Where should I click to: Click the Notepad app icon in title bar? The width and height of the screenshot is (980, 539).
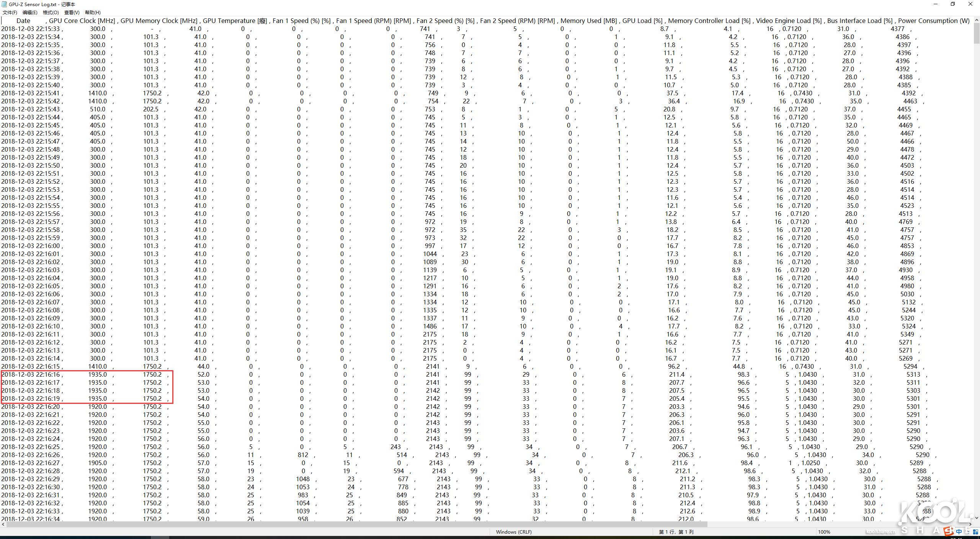[x=4, y=4]
